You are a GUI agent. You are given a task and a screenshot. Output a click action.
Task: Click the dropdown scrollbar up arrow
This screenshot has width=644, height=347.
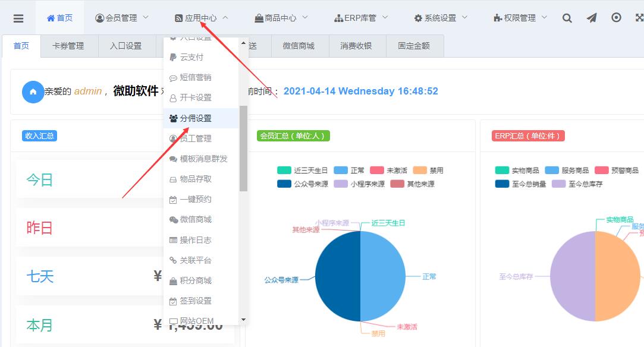click(244, 43)
